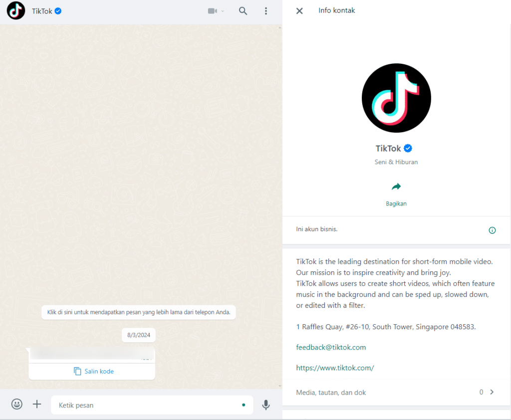Click the media count 0
Viewport: 511px width, 420px height.
481,392
